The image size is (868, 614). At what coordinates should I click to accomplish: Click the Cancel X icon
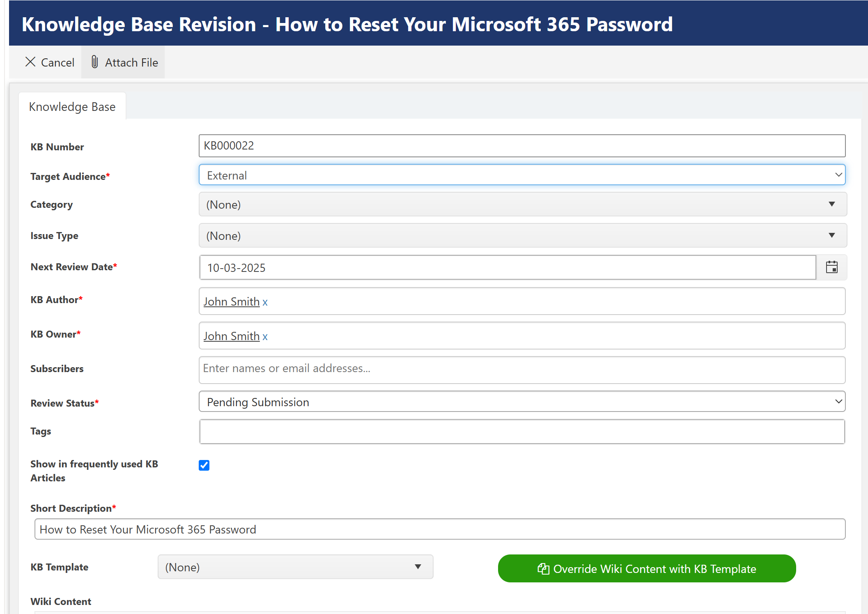click(x=30, y=62)
